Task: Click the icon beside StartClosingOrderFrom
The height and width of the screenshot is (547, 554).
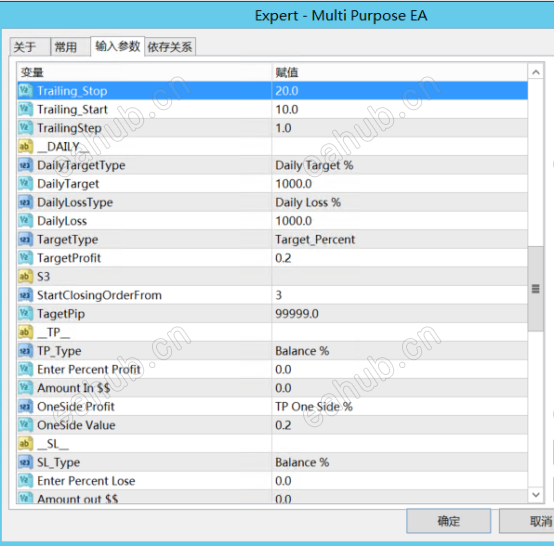Action: tap(25, 295)
